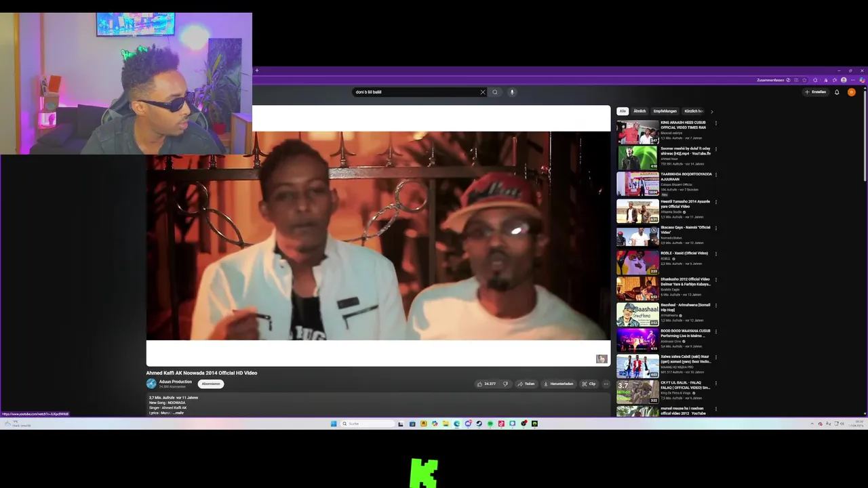Open File Explorer from the taskbar

[x=446, y=424]
